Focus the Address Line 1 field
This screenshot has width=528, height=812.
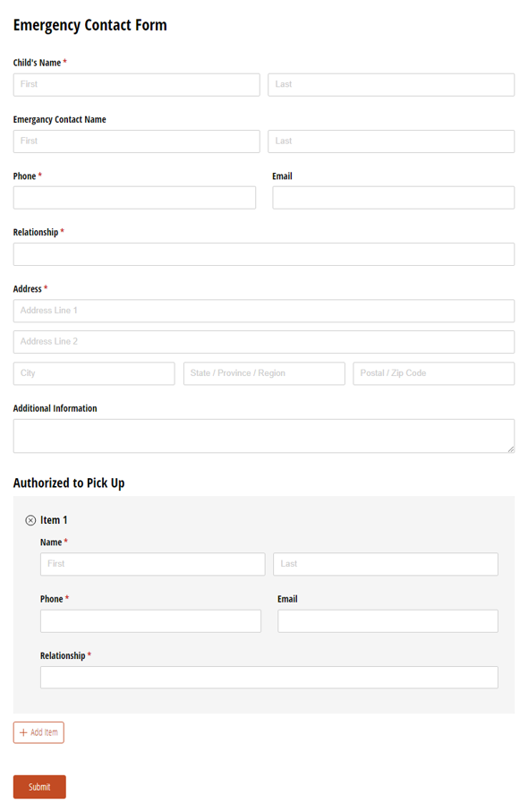pyautogui.click(x=264, y=311)
